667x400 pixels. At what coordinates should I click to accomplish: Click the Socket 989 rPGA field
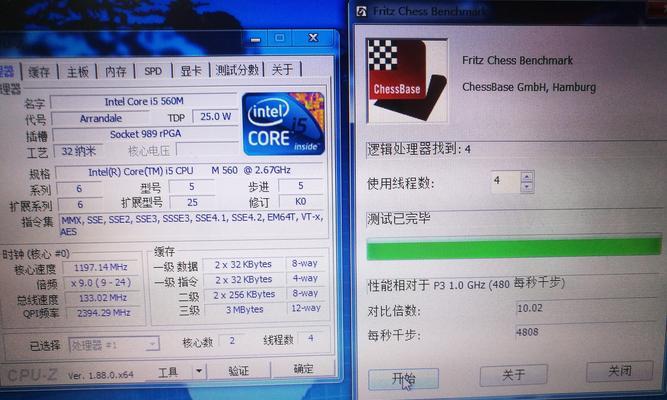[145, 134]
